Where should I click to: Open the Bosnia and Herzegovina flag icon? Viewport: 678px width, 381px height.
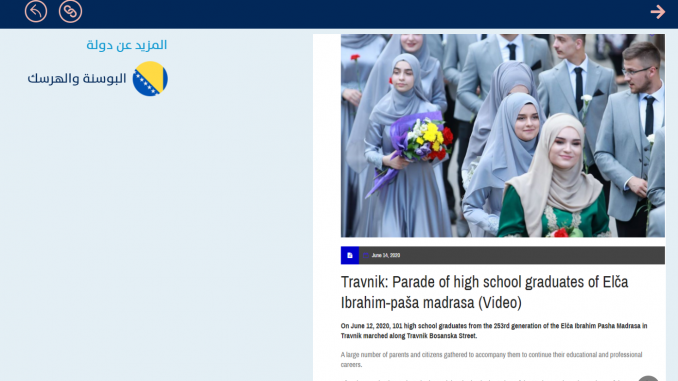click(x=150, y=79)
